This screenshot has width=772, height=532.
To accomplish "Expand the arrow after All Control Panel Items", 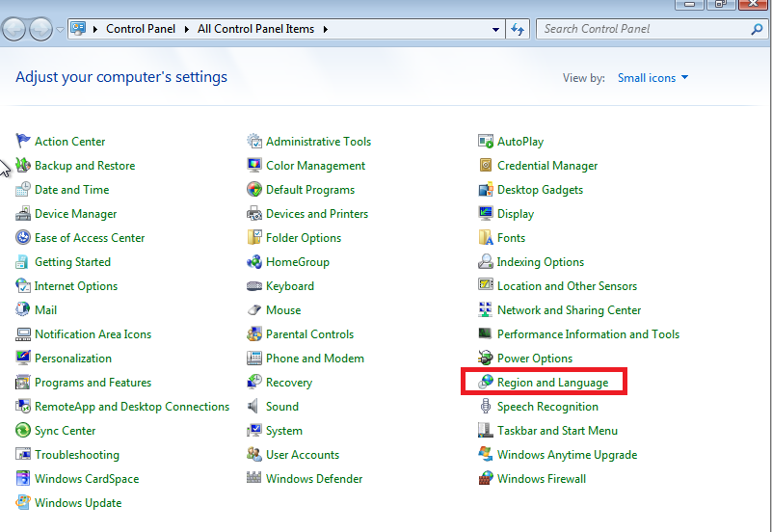I will [x=326, y=29].
